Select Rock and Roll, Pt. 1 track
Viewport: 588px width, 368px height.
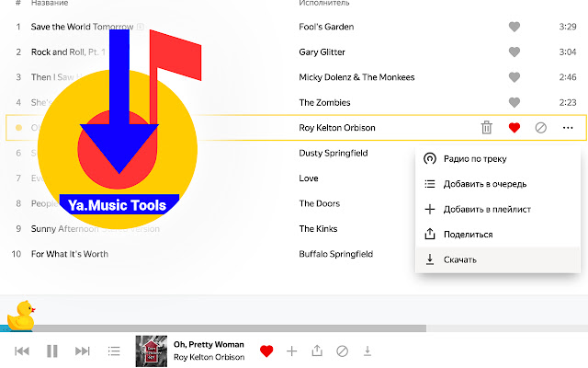point(68,52)
